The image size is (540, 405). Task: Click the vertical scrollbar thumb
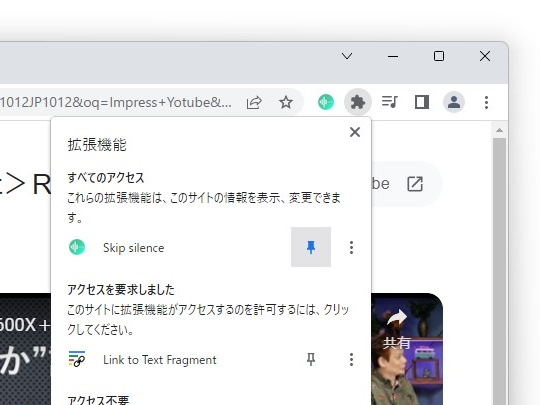[x=499, y=271]
